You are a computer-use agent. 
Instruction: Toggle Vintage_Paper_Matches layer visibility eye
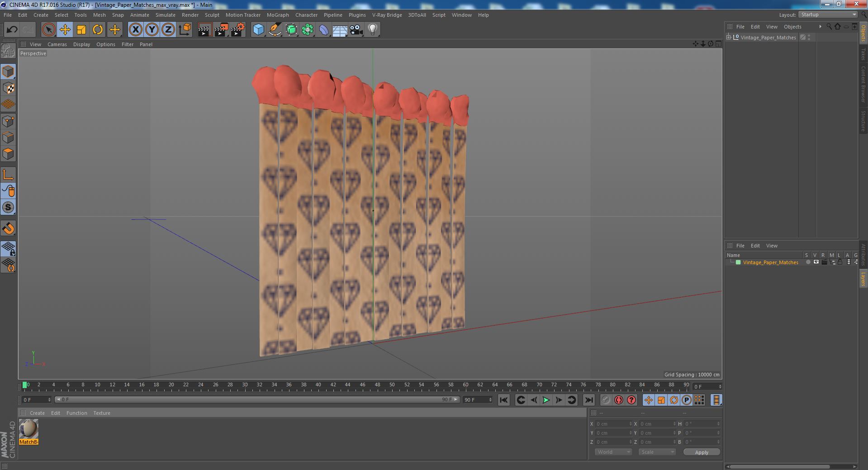coord(816,262)
